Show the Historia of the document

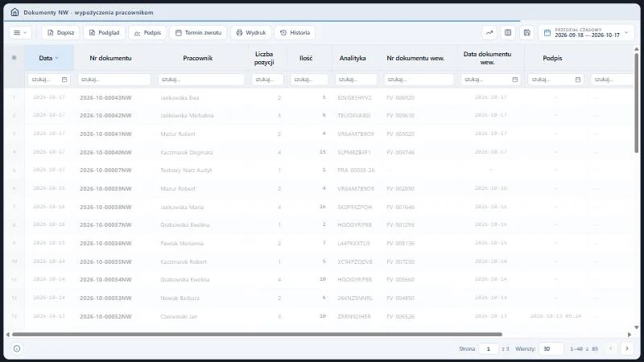click(295, 32)
